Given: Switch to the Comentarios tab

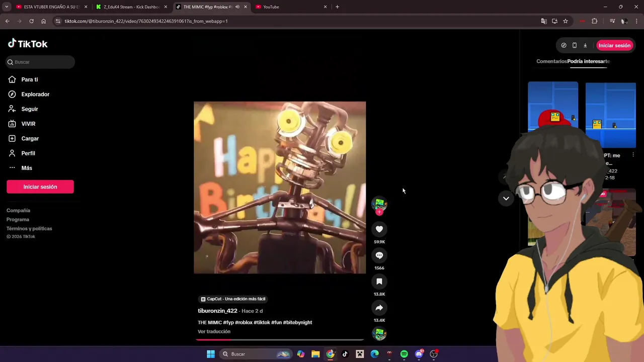Looking at the screenshot, I should tap(551, 61).
